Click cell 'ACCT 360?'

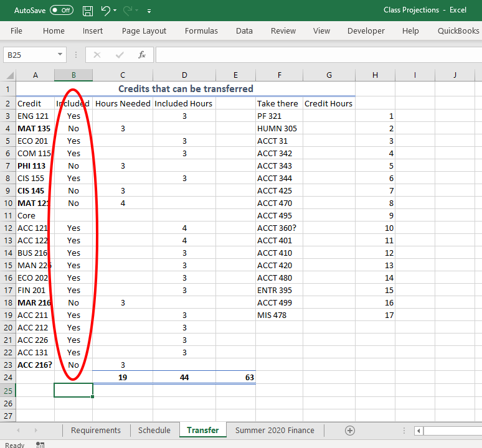279,228
